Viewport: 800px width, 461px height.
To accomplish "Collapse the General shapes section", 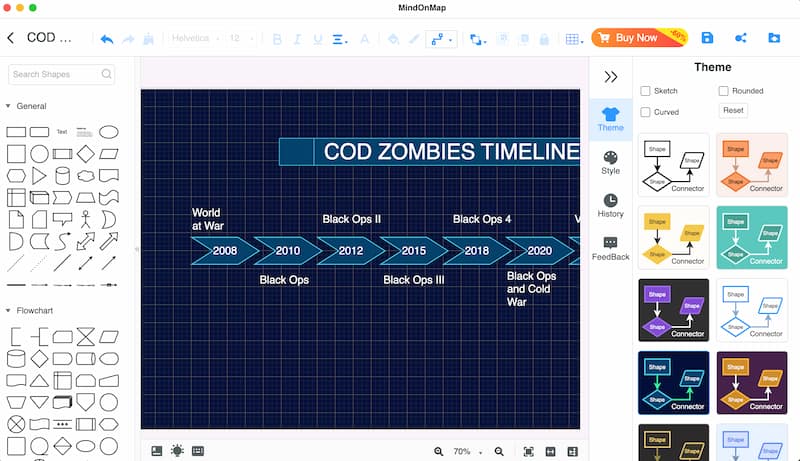I will (x=8, y=106).
